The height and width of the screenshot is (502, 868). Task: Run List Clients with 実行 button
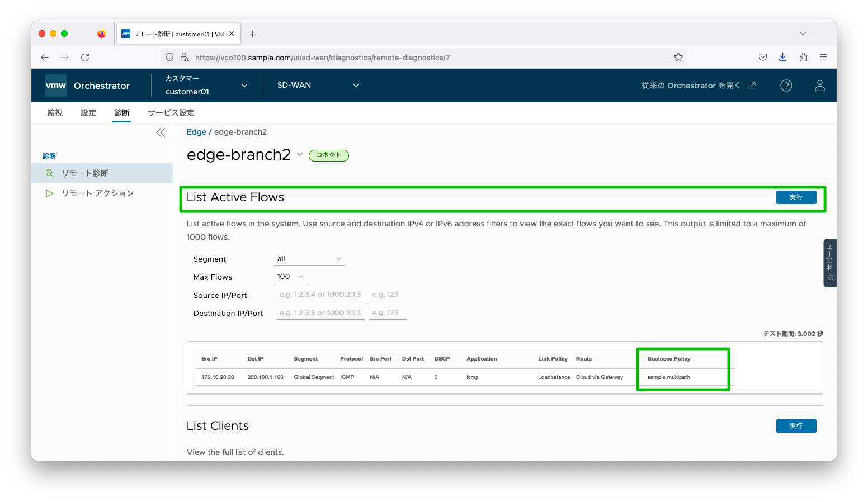pyautogui.click(x=796, y=426)
